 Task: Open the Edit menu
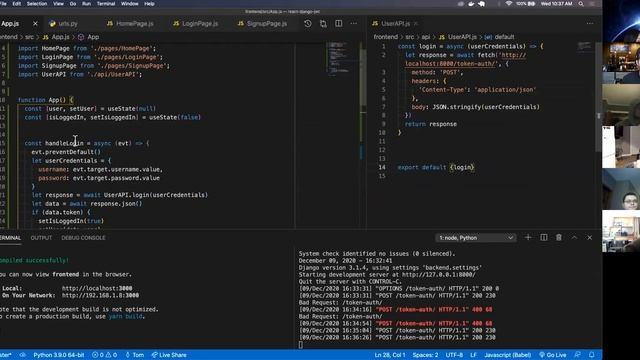tap(17, 4)
